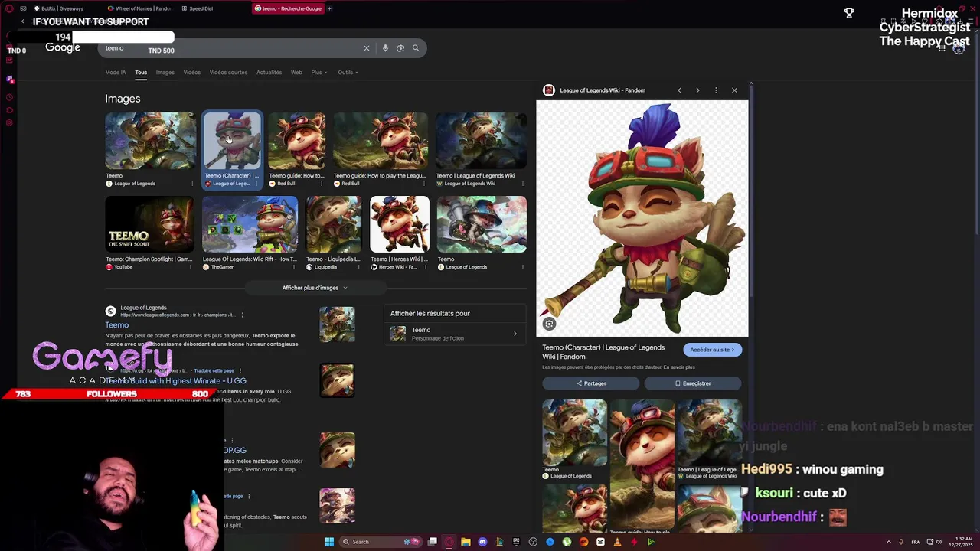Expand the Plus search filter menu
This screenshot has height=551, width=980.
pyautogui.click(x=318, y=73)
